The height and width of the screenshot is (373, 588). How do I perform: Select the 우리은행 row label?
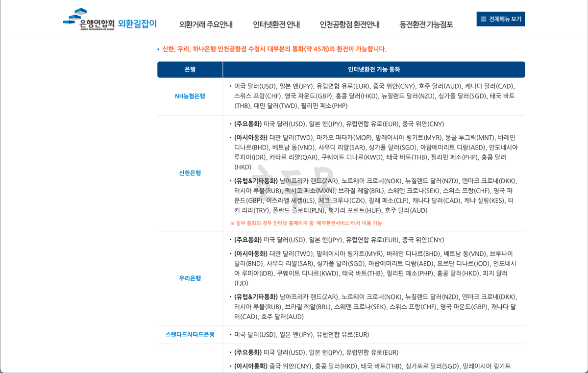point(190,278)
